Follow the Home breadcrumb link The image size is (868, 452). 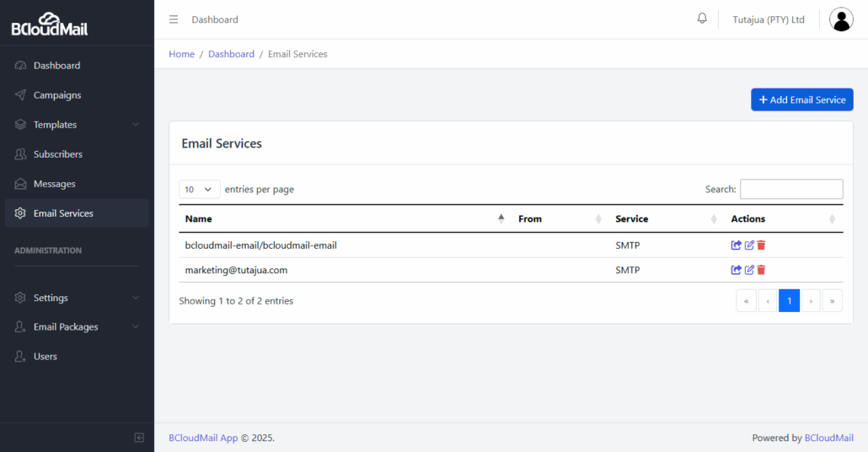coord(181,54)
